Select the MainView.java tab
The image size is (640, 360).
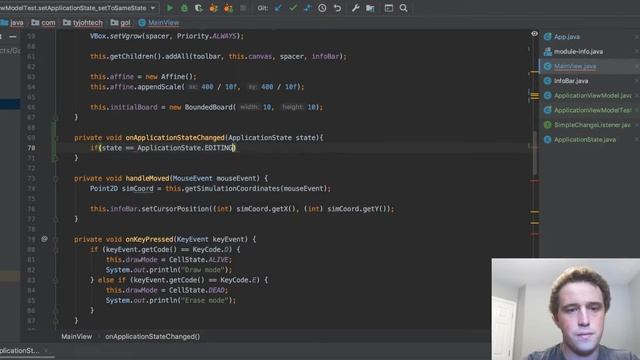[x=590, y=66]
